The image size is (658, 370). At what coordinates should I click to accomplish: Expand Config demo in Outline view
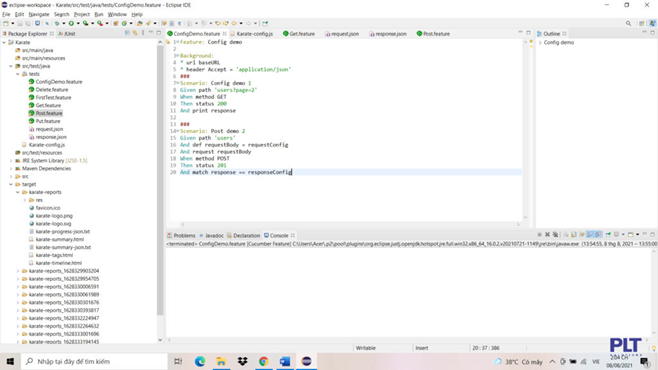[540, 43]
